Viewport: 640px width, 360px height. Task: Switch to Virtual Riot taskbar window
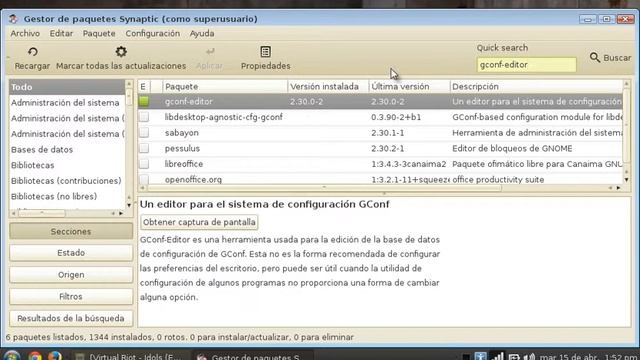pyautogui.click(x=130, y=356)
